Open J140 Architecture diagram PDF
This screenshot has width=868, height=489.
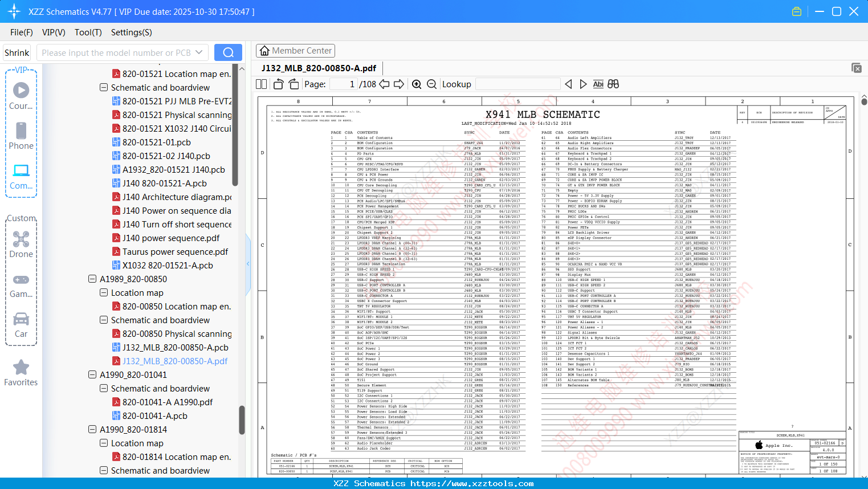pyautogui.click(x=172, y=197)
